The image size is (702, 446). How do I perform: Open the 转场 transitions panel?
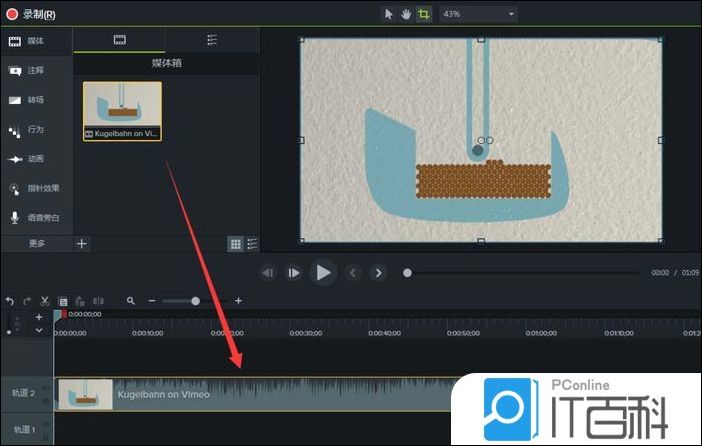click(36, 100)
